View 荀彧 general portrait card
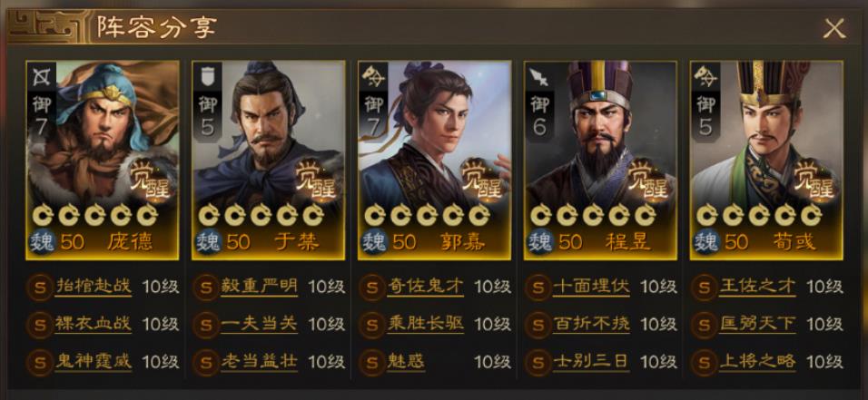The width and height of the screenshot is (868, 400). click(766, 160)
